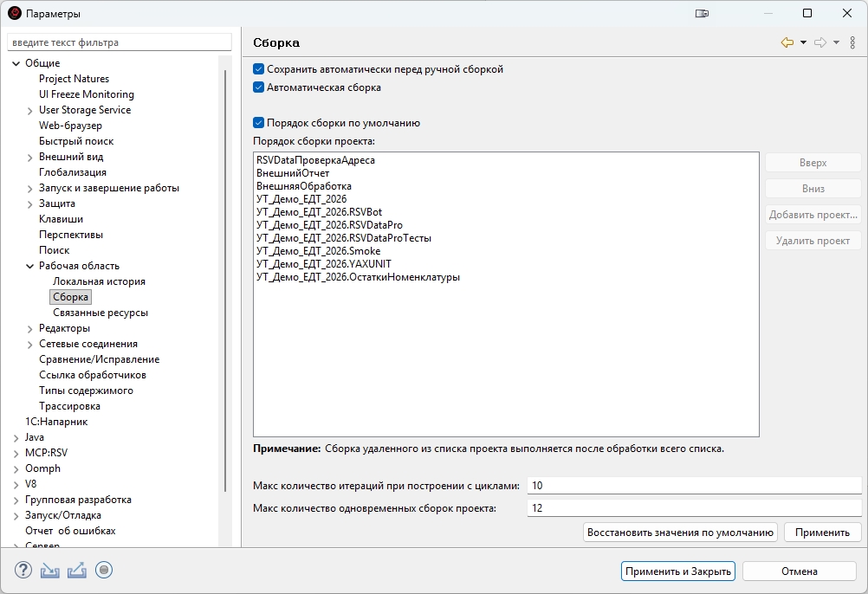Open the three-dot view menu
The image size is (868, 594).
point(852,42)
